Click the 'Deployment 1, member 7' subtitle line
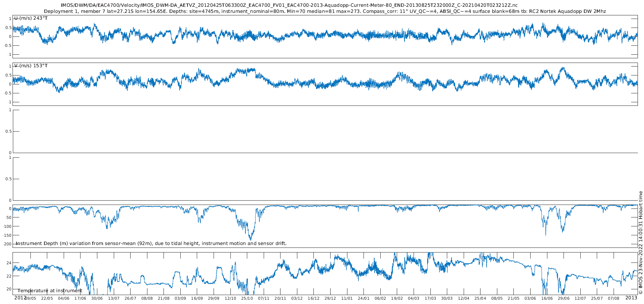The image size is (644, 304). coord(325,11)
